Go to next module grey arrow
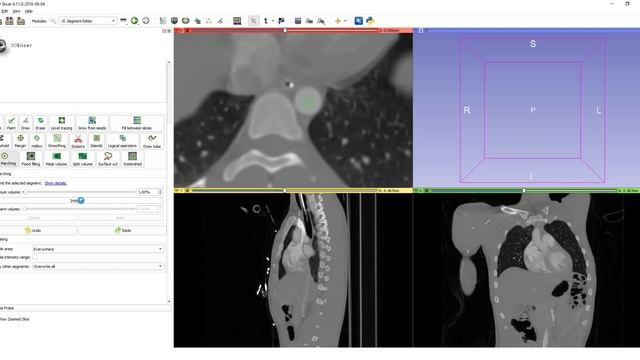The width and height of the screenshot is (640, 360). (146, 20)
